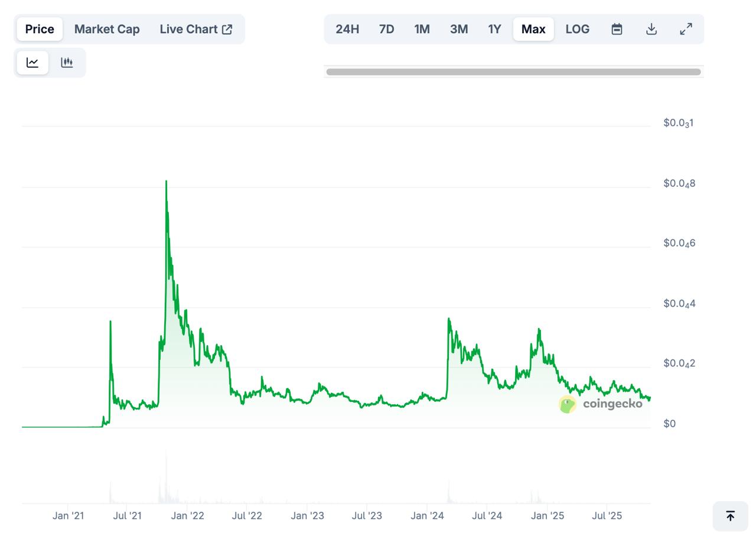Switch to Market Cap tab

pos(107,29)
